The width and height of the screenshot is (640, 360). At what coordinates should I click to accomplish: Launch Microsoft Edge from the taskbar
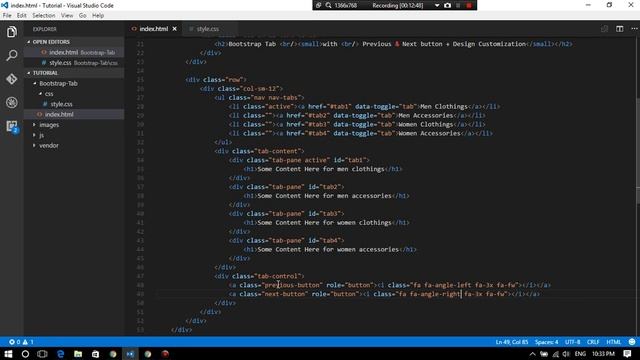pyautogui.click(x=60, y=354)
